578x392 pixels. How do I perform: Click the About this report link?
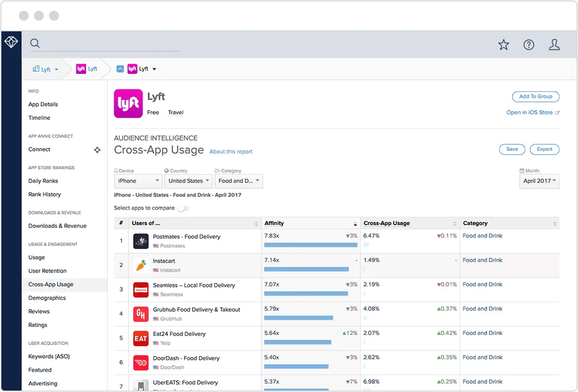pyautogui.click(x=231, y=152)
